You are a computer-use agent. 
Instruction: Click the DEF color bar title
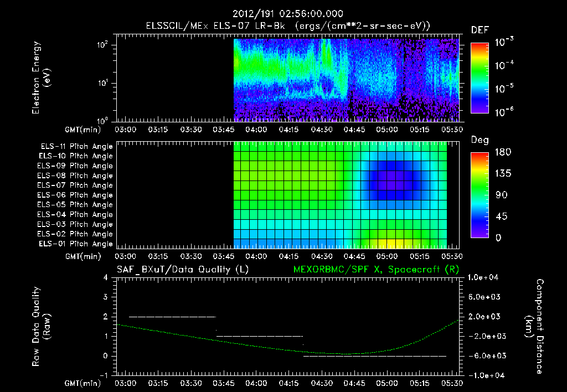coord(480,30)
